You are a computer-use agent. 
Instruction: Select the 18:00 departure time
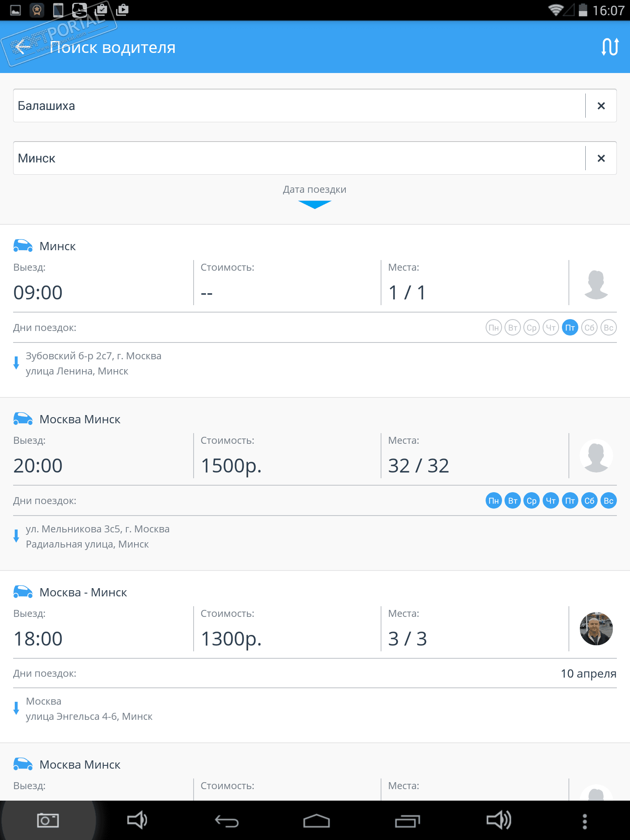pos(38,639)
